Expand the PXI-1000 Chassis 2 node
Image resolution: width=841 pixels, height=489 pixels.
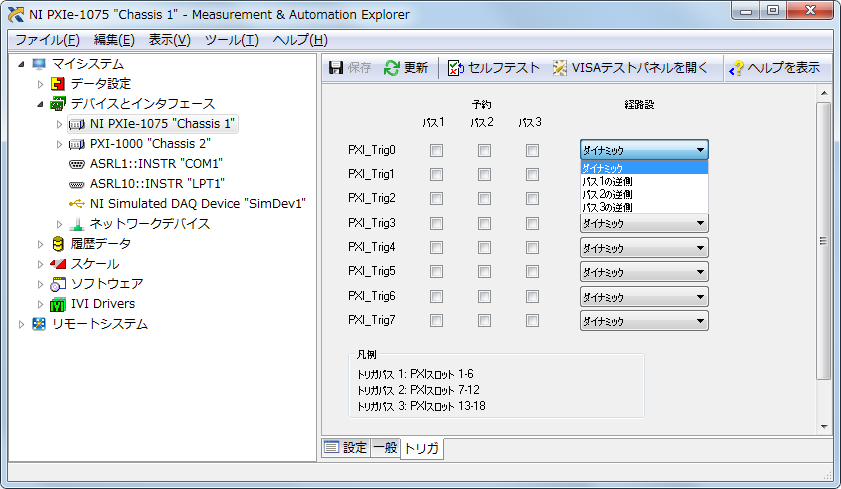point(60,144)
